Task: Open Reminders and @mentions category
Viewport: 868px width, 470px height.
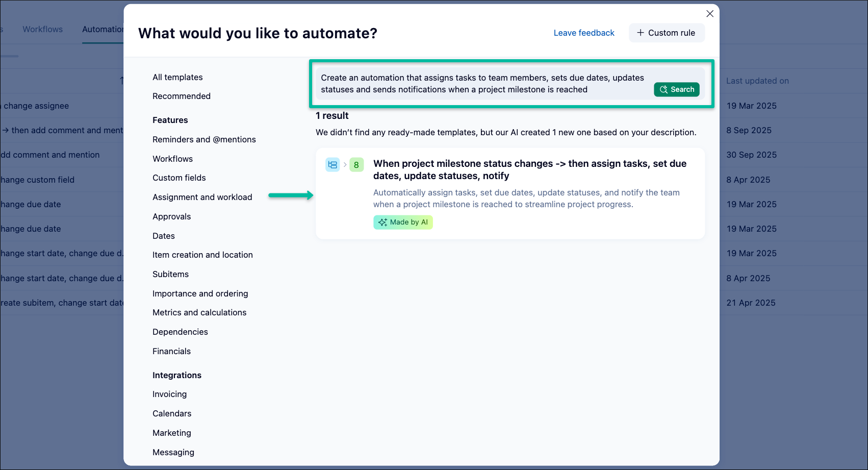Action: pos(204,140)
